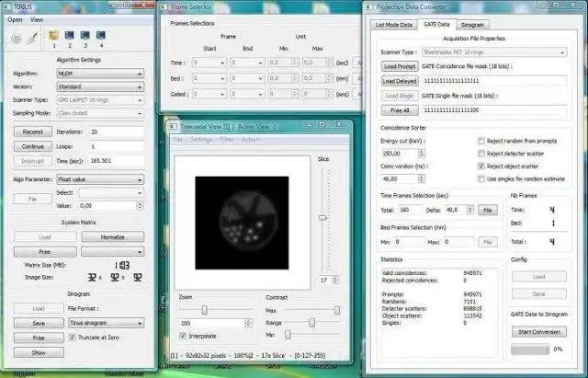Switch to the Sinogram tab
This screenshot has width=588, height=378.
472,25
